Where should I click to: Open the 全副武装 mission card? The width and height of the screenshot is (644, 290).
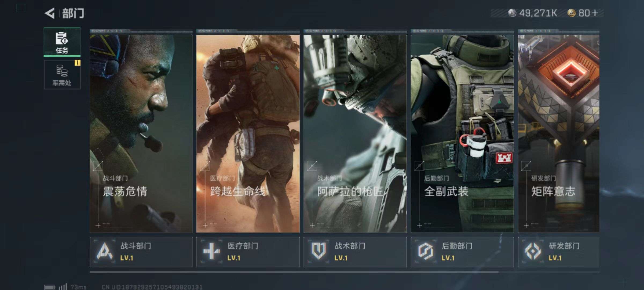[x=462, y=131]
